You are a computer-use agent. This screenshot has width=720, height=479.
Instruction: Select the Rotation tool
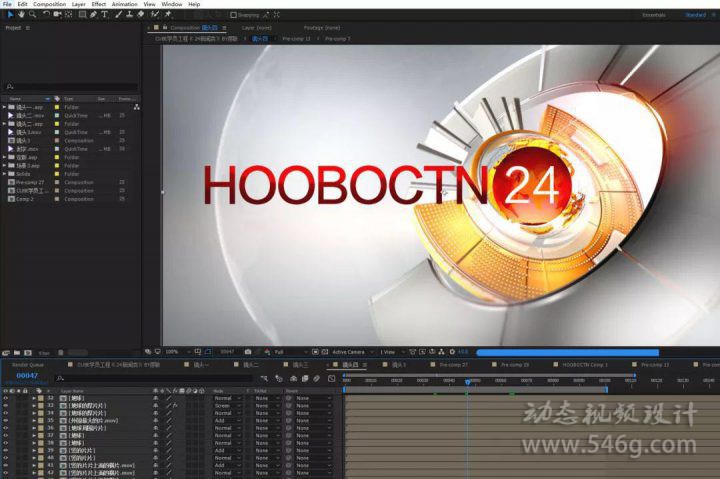pyautogui.click(x=46, y=15)
